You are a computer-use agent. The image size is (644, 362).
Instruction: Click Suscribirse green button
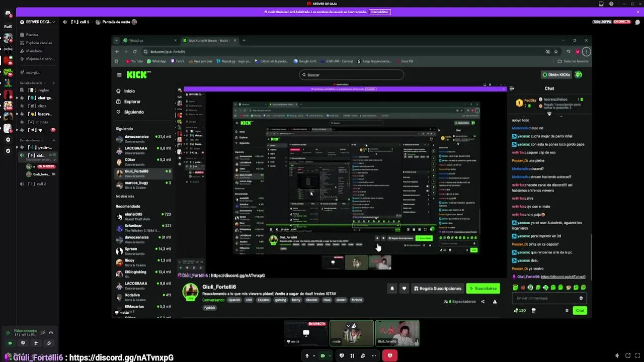coord(483,289)
